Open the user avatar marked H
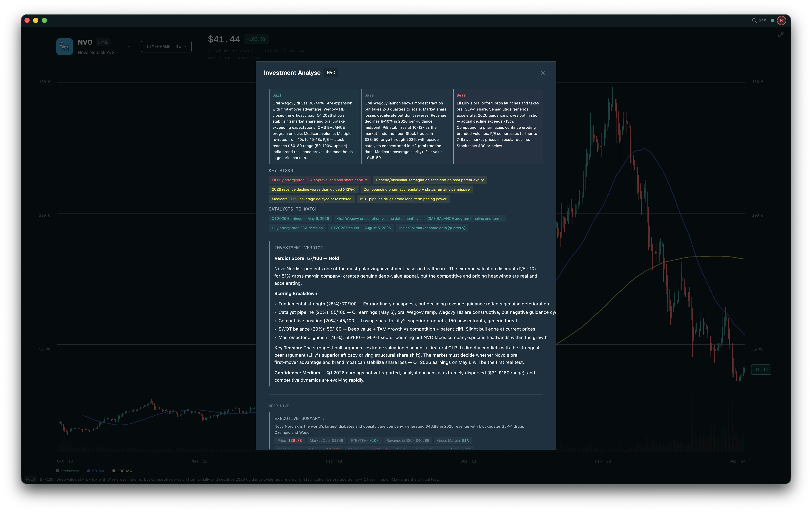Screen dimensions: 812x512 click(x=781, y=20)
